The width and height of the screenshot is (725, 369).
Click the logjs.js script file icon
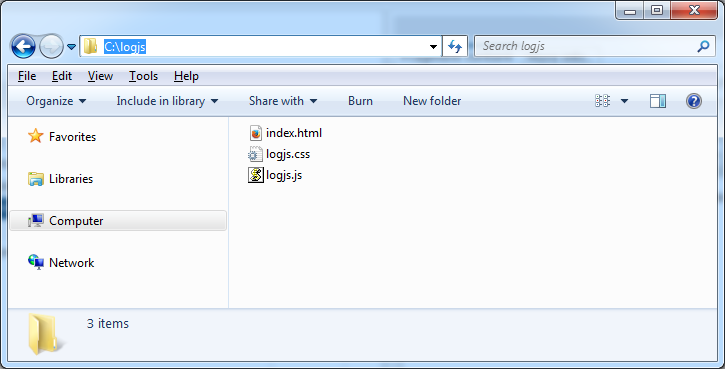click(256, 175)
